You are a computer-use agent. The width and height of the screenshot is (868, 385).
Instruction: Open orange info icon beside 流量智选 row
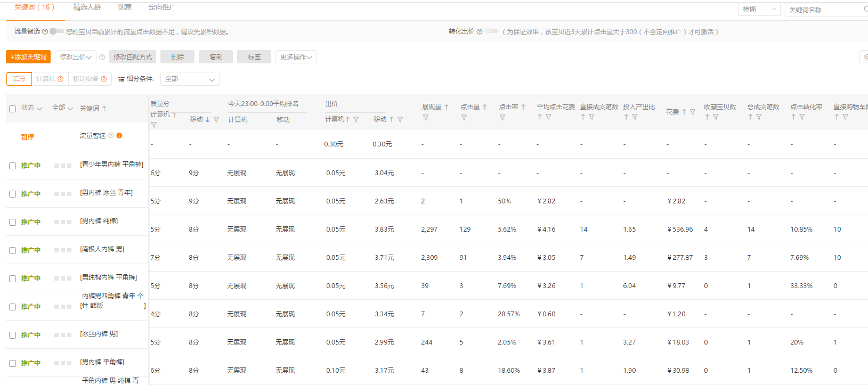[x=119, y=136]
